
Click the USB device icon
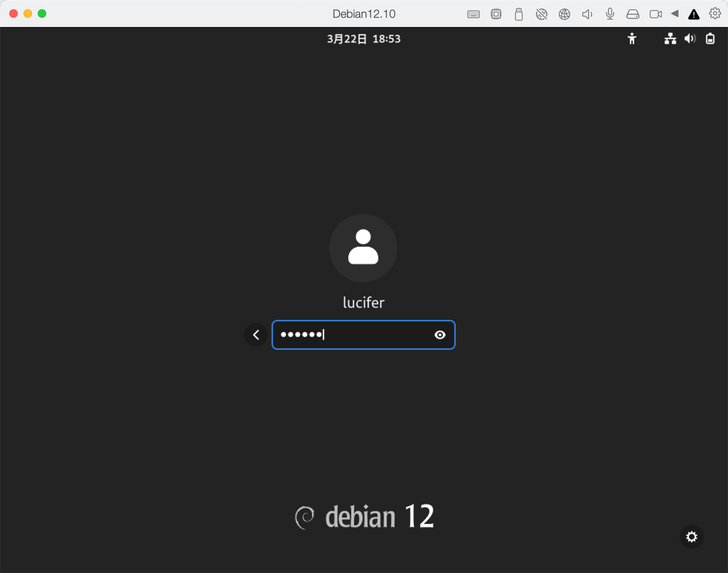[519, 14]
